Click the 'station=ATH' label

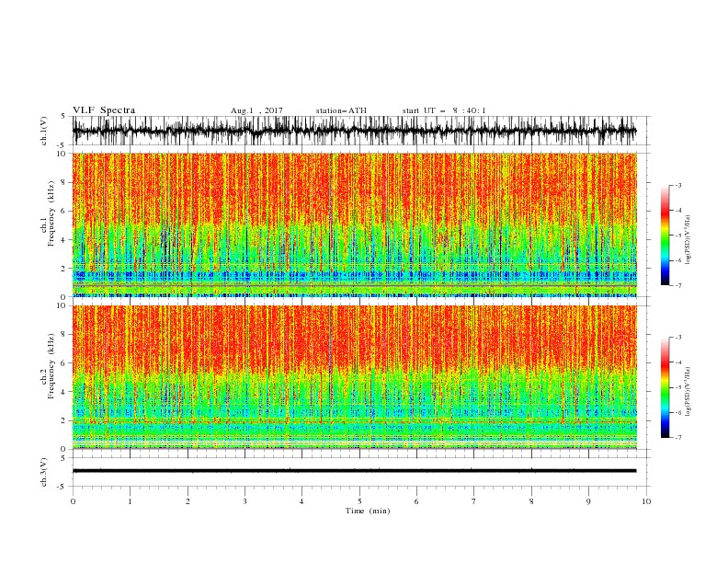(x=341, y=110)
